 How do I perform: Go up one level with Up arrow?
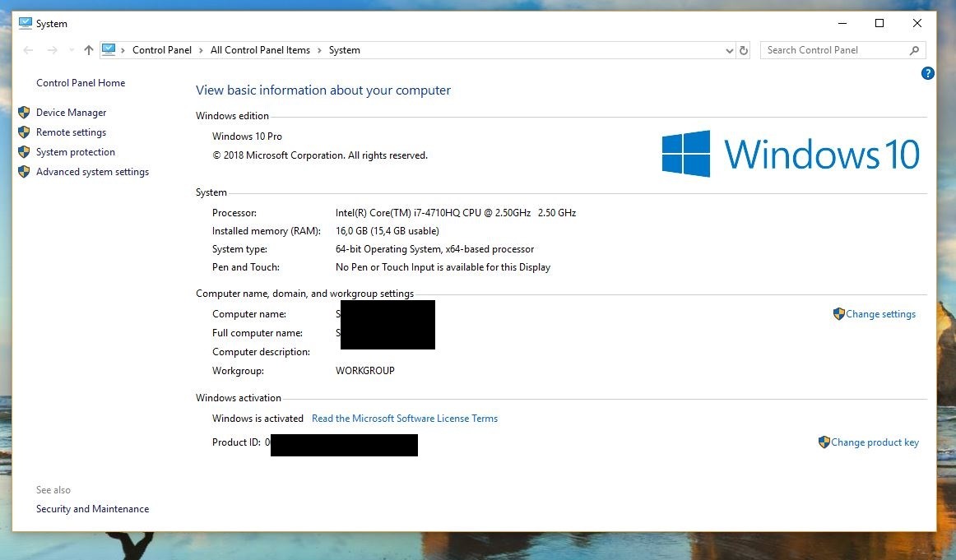[89, 50]
